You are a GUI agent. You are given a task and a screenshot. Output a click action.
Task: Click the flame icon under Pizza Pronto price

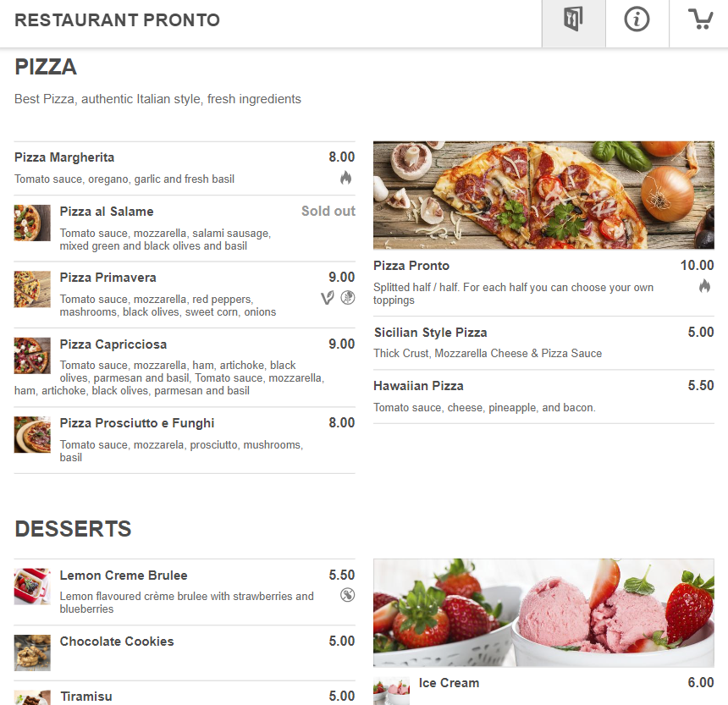[x=704, y=286]
